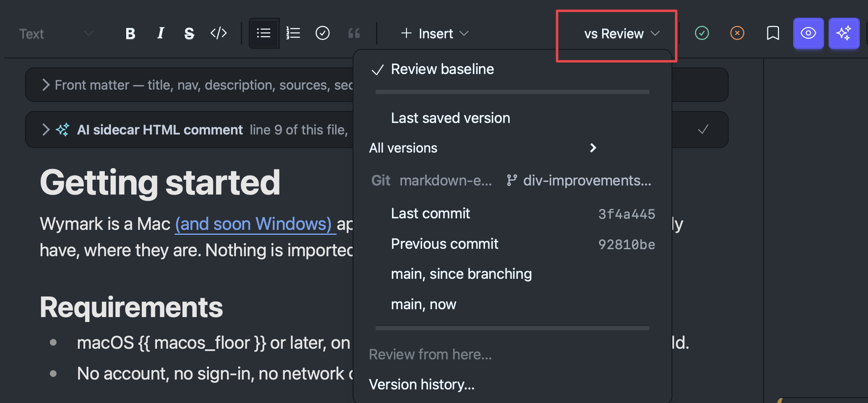Select Review baseline option
Image resolution: width=868 pixels, height=403 pixels.
click(512, 69)
